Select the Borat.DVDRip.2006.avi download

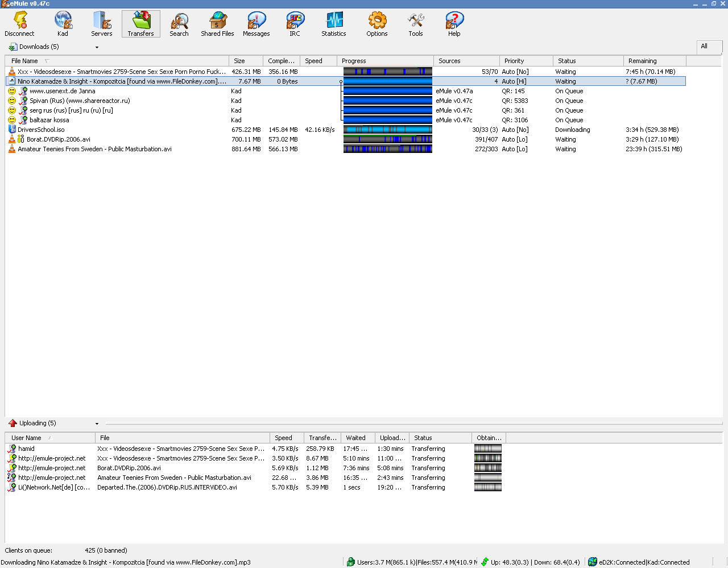(346, 139)
